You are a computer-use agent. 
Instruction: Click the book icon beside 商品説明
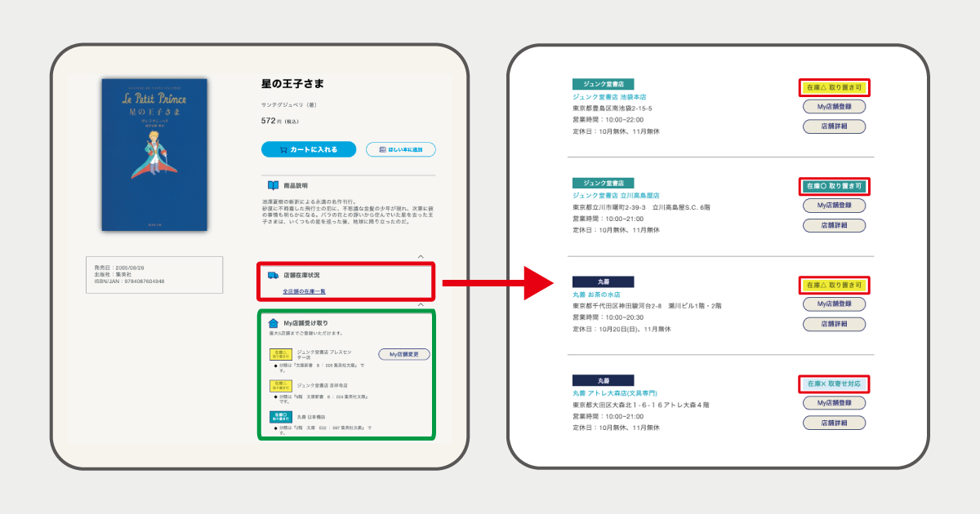pyautogui.click(x=273, y=184)
